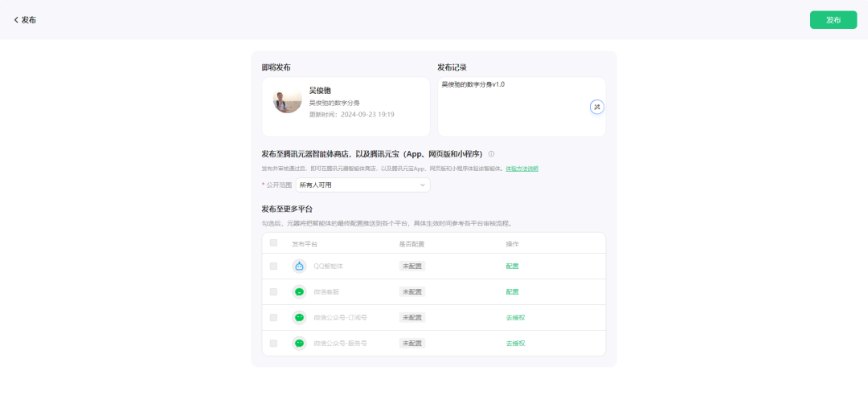This screenshot has height=411, width=868.
Task: Click into the 发布记录 text area
Action: (522, 107)
